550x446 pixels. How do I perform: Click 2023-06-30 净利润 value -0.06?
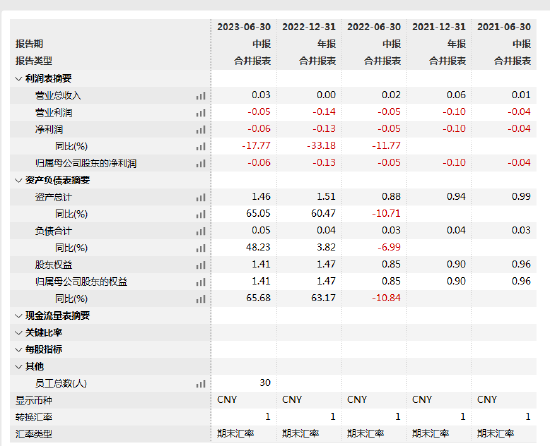[259, 129]
